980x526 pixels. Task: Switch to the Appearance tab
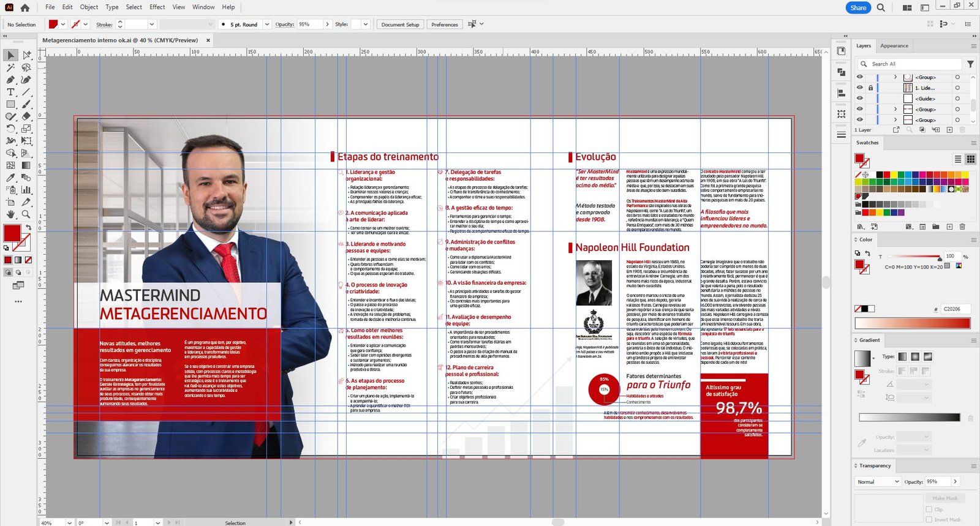(x=894, y=46)
